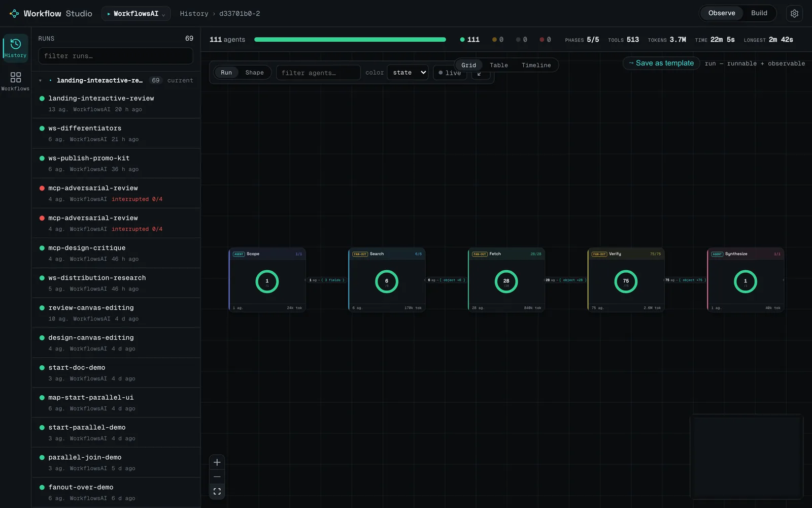Zoom in on the canvas

tap(217, 462)
